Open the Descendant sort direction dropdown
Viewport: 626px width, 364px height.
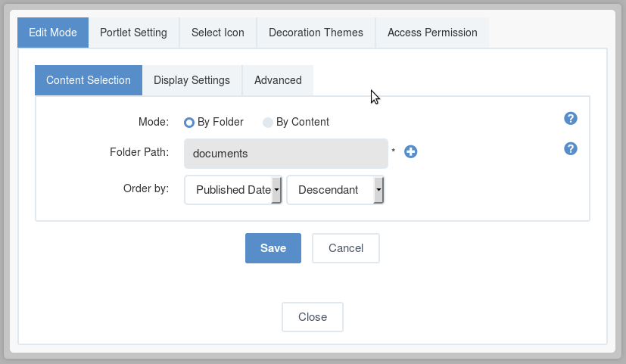pyautogui.click(x=335, y=190)
